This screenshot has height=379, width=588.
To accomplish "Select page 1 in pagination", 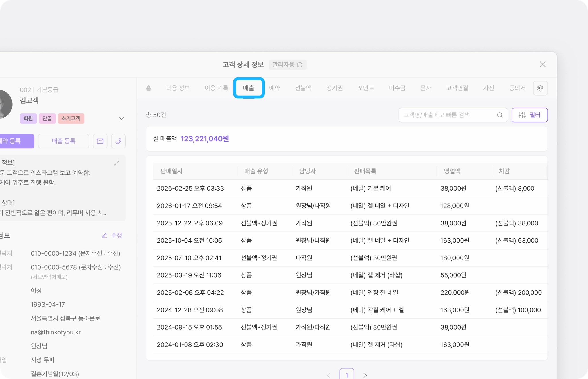I will click(x=347, y=374).
